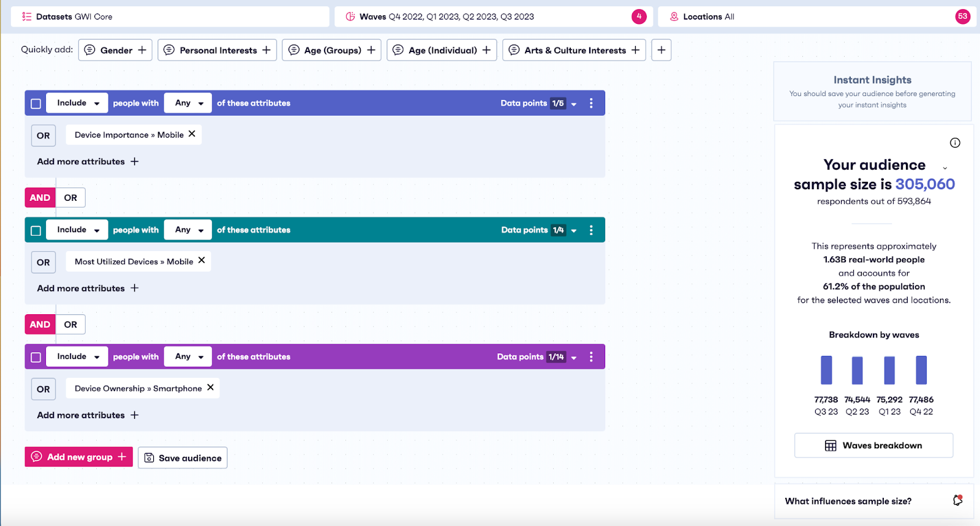Open the three-dot menu of the blue group
The height and width of the screenshot is (526, 980).
[x=591, y=103]
